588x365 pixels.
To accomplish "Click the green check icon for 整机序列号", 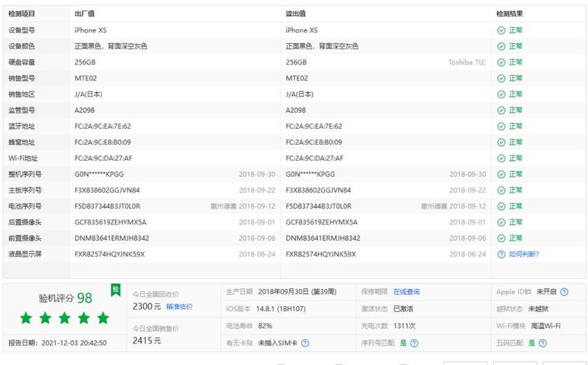I will 501,175.
